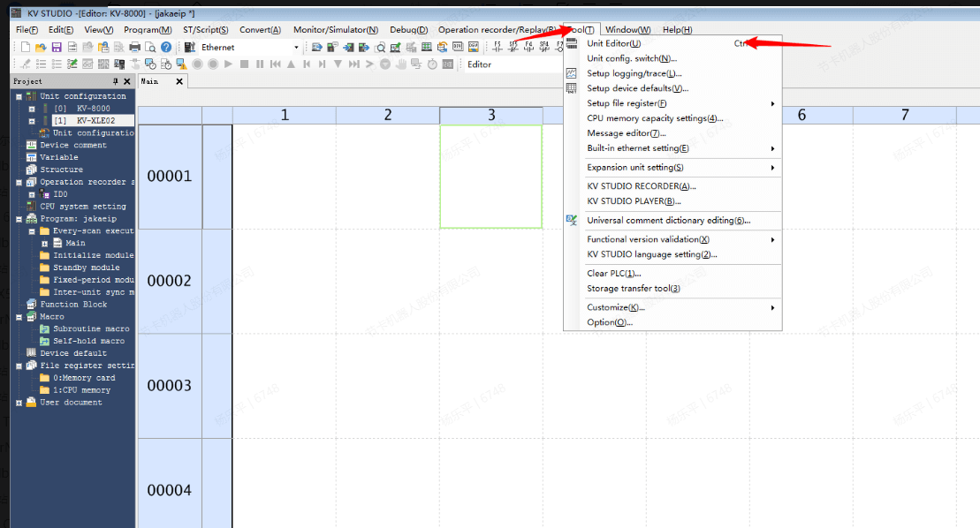
Task: Open Help via blue question mark icon
Action: coord(166,47)
